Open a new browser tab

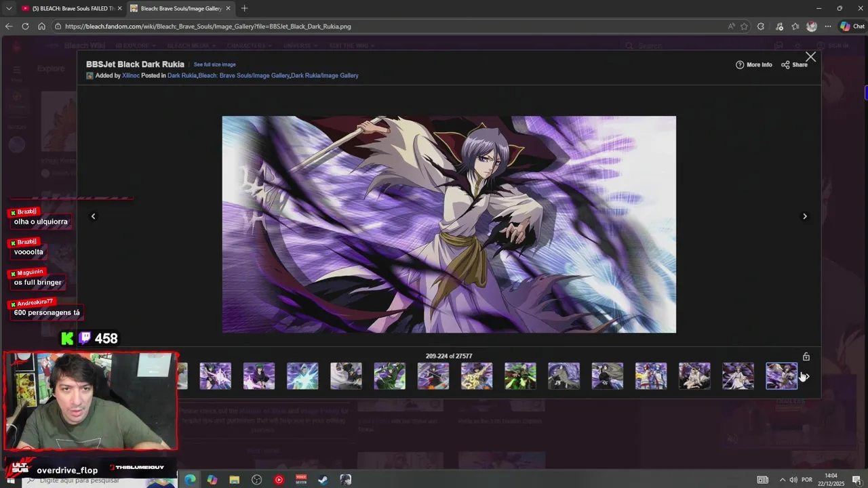click(244, 8)
